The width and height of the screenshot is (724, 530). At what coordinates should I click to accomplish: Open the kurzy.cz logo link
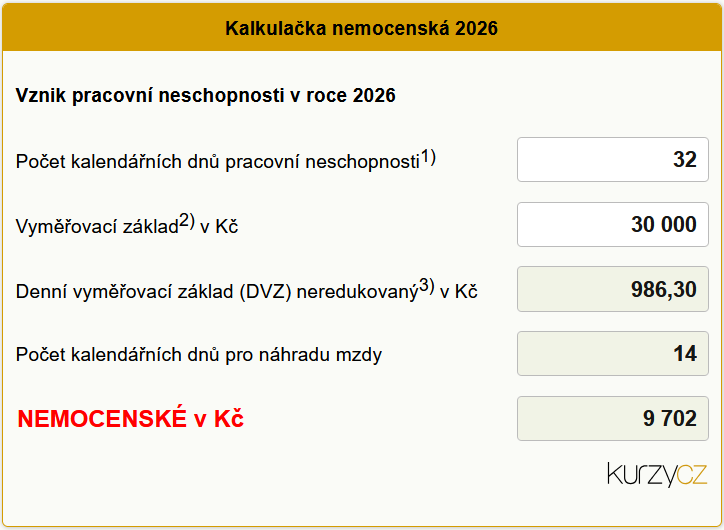[x=656, y=474]
